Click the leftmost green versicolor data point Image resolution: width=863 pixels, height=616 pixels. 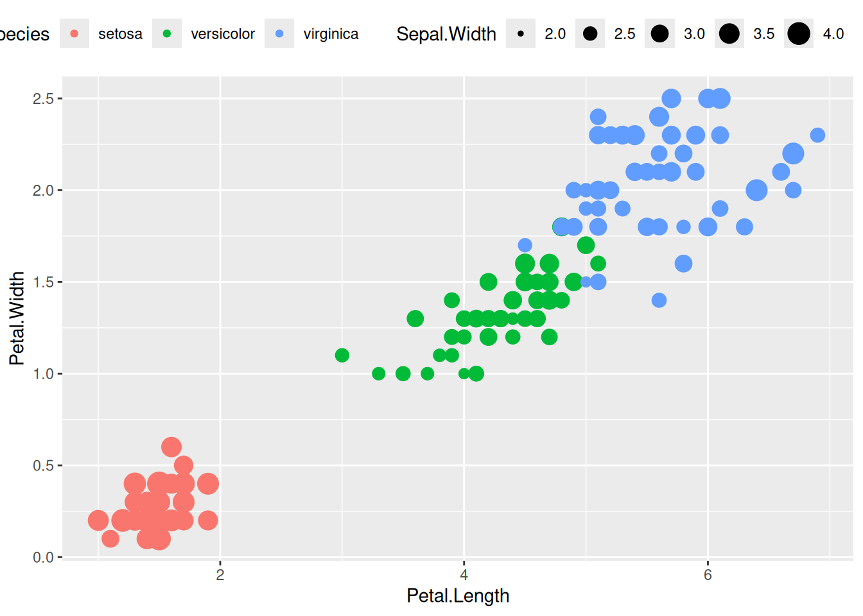point(342,355)
